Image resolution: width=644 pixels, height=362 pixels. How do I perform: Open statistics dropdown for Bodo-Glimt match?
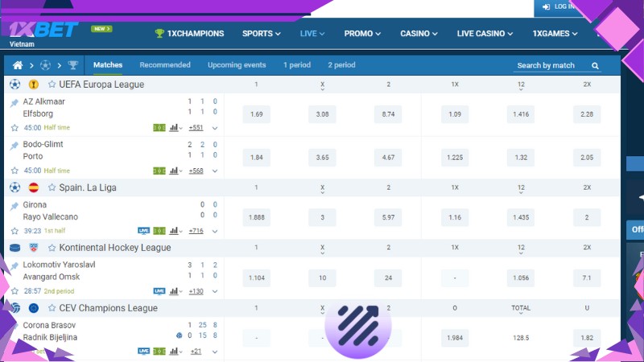[x=175, y=171]
